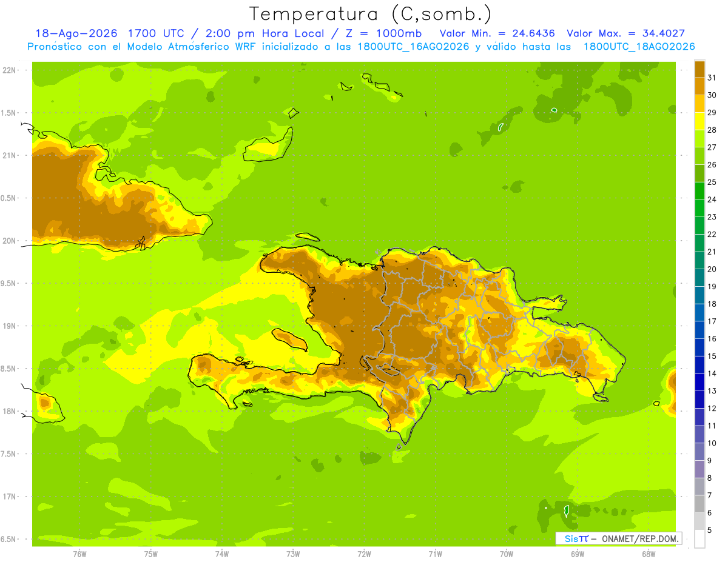
Task: Click the '73W' longitude axis label
Action: point(293,554)
